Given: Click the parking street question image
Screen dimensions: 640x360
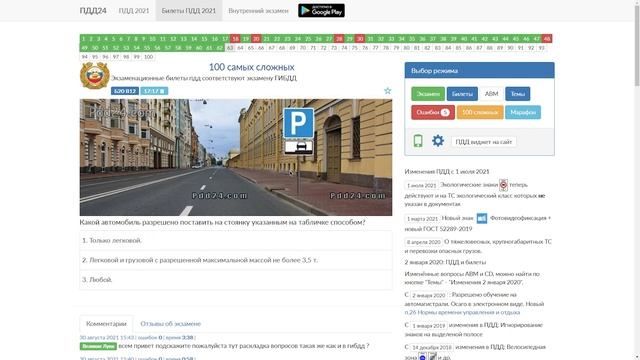Looking at the screenshot, I should (236, 157).
